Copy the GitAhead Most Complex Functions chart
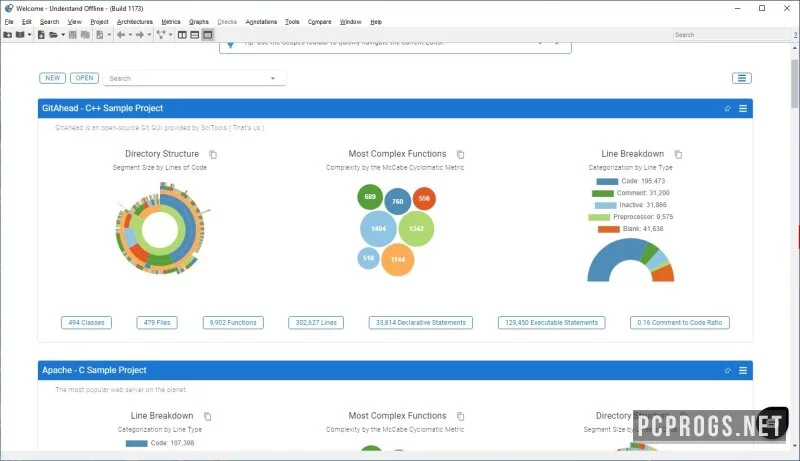The width and height of the screenshot is (800, 461). [x=460, y=154]
